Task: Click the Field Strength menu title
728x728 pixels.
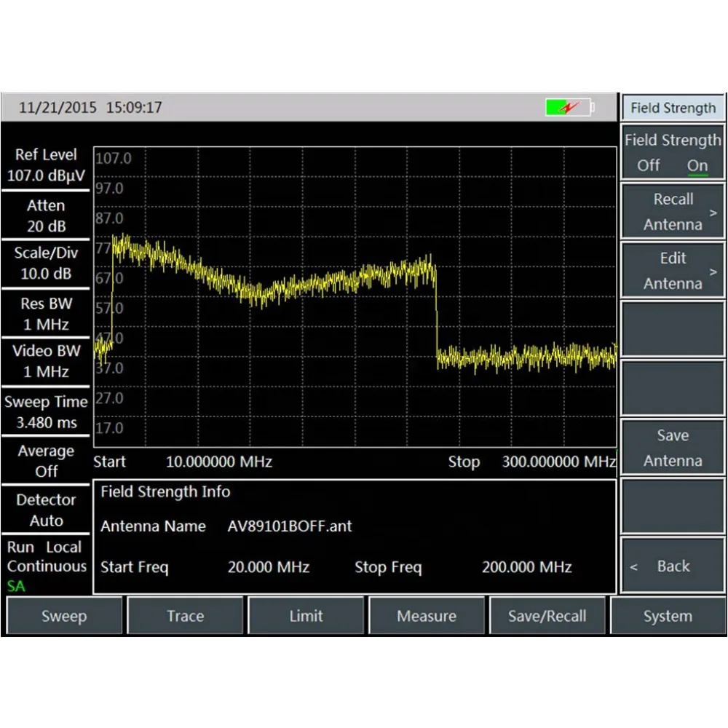Action: coord(673,108)
